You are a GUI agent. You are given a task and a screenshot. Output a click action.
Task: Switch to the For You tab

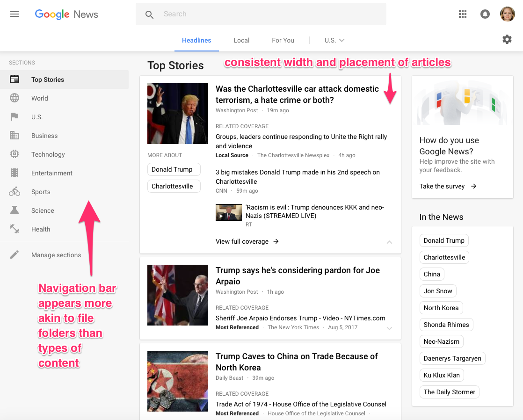pyautogui.click(x=283, y=40)
